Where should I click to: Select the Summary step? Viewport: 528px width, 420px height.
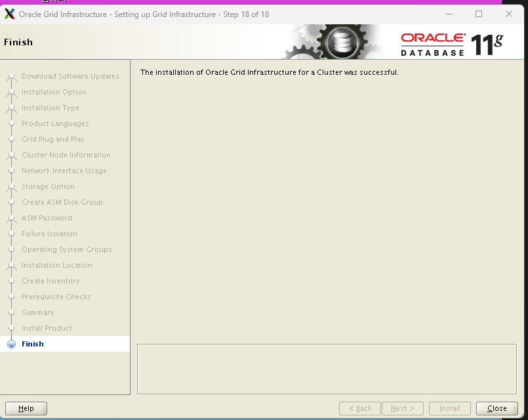pos(38,312)
